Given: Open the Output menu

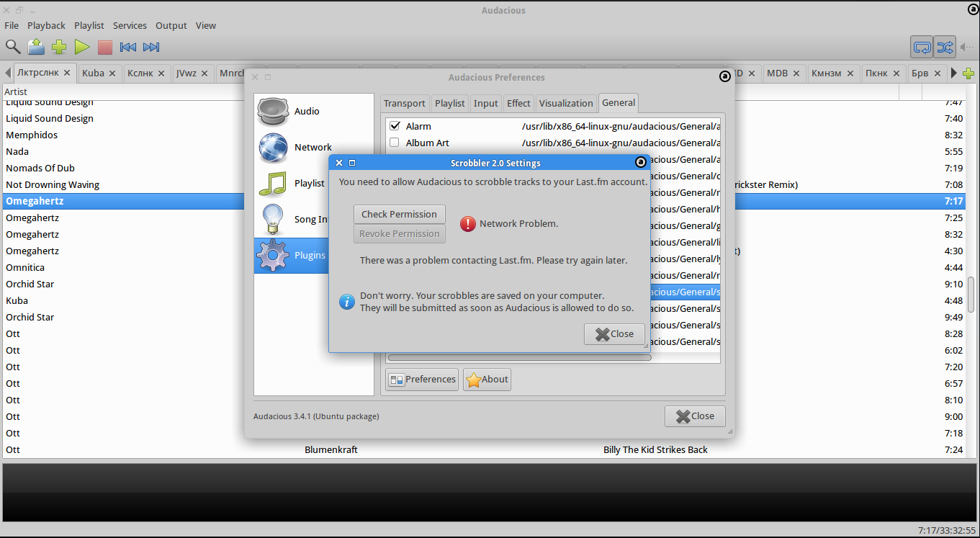Looking at the screenshot, I should click(x=171, y=25).
